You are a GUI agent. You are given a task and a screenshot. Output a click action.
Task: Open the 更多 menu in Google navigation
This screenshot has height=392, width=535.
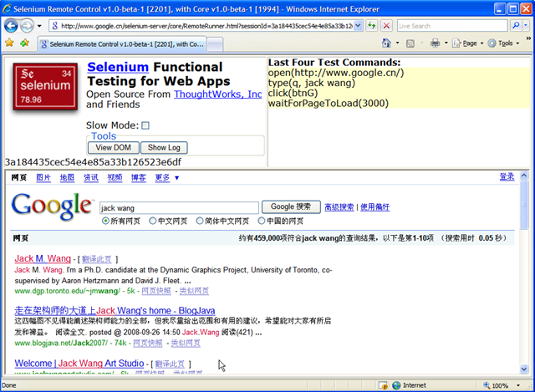tap(166, 177)
